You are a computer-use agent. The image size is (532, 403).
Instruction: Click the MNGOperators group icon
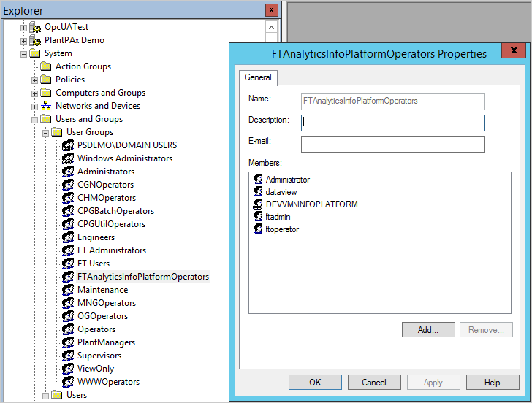[x=68, y=304]
